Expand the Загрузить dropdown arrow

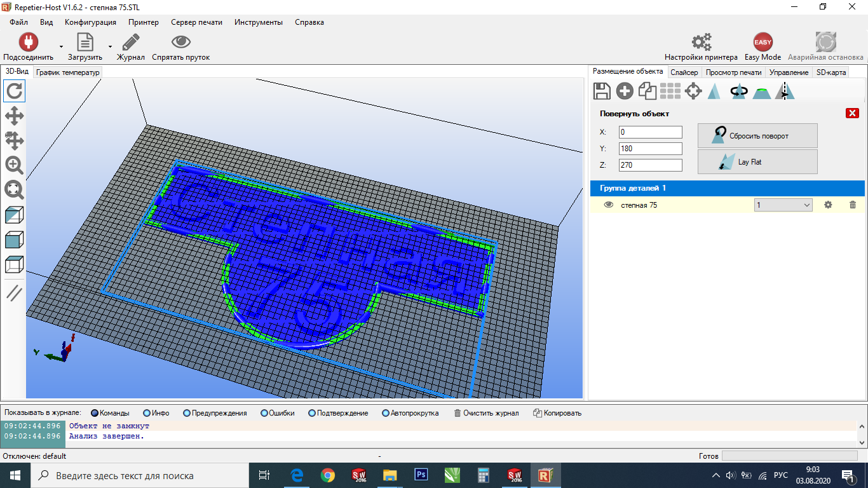click(x=110, y=46)
